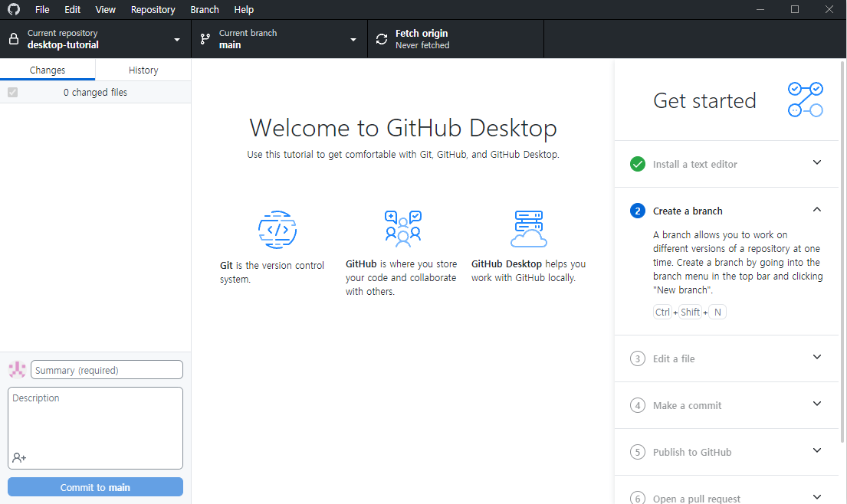Click the Summary (required) input field
Image resolution: width=847 pixels, height=504 pixels.
[107, 370]
